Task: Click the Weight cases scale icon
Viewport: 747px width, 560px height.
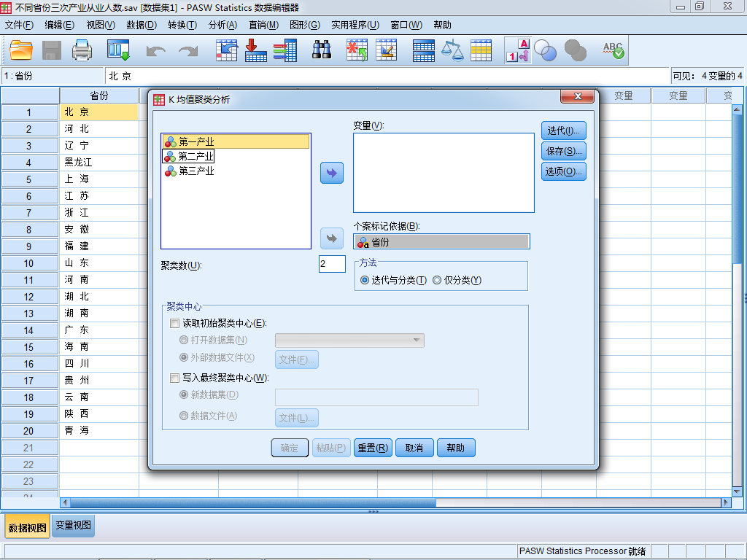Action: (x=452, y=50)
